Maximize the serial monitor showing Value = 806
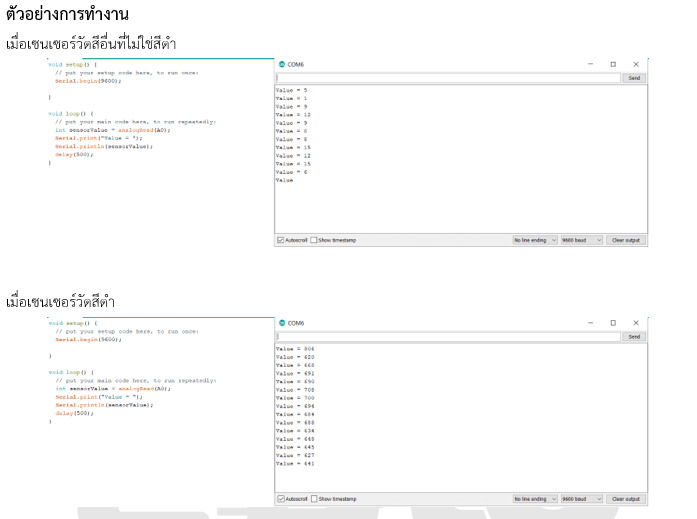697x519 pixels. [613, 323]
